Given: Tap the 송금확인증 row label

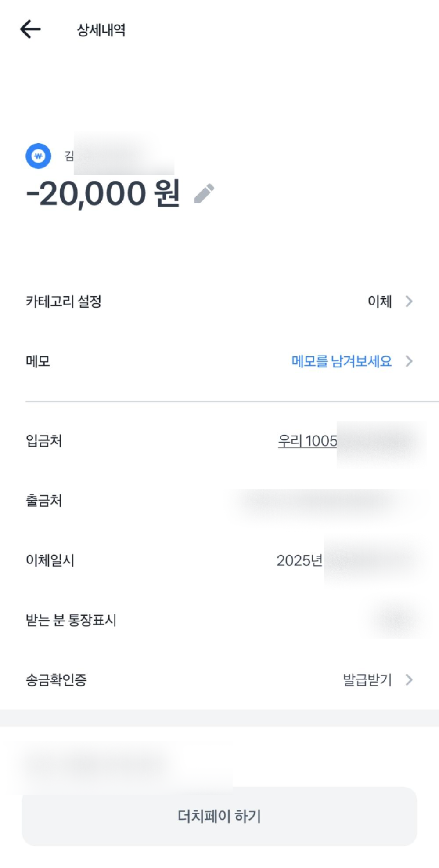Looking at the screenshot, I should coord(56,680).
